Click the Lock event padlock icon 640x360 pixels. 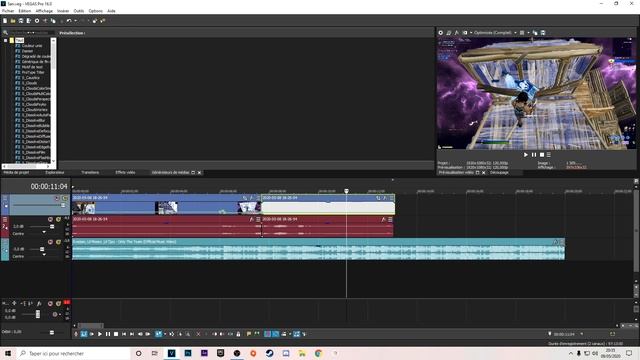coord(238,334)
